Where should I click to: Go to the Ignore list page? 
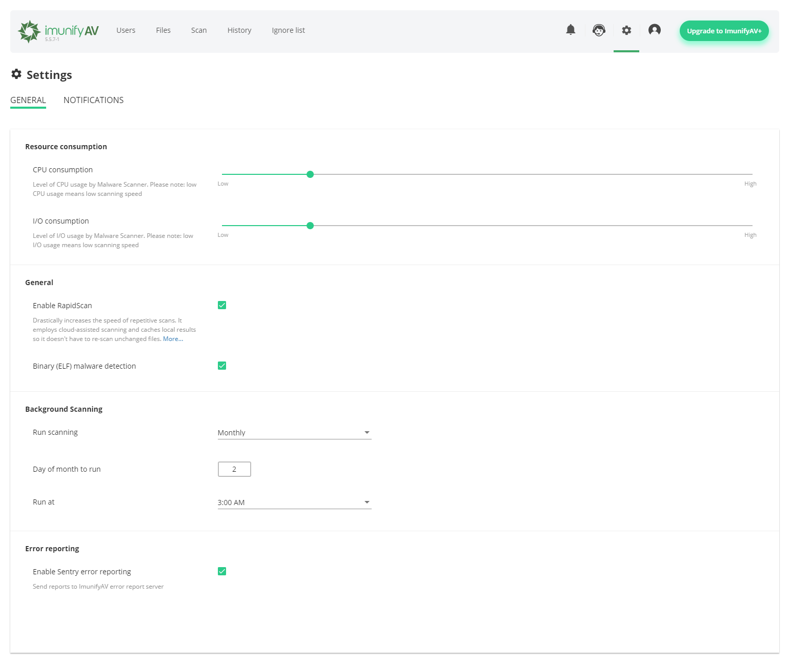point(288,30)
